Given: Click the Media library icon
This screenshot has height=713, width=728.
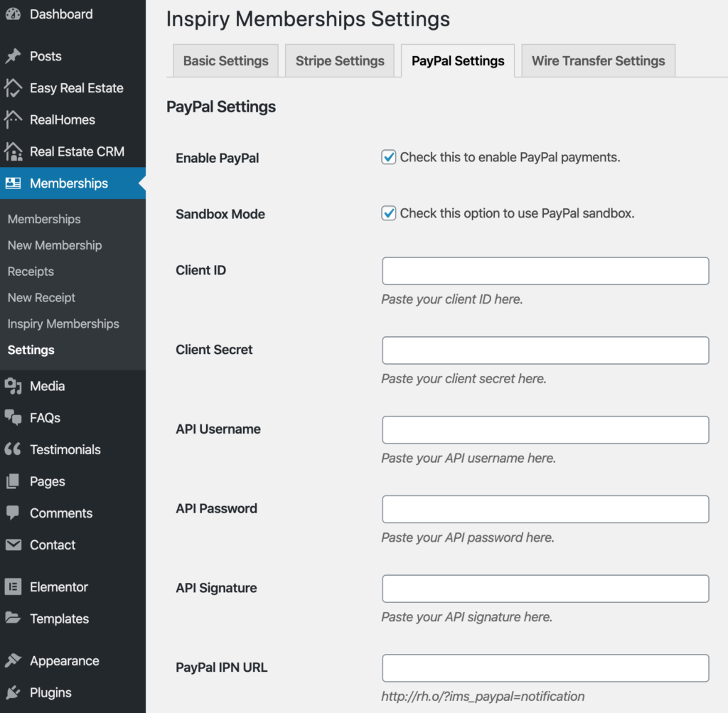Looking at the screenshot, I should [x=14, y=386].
